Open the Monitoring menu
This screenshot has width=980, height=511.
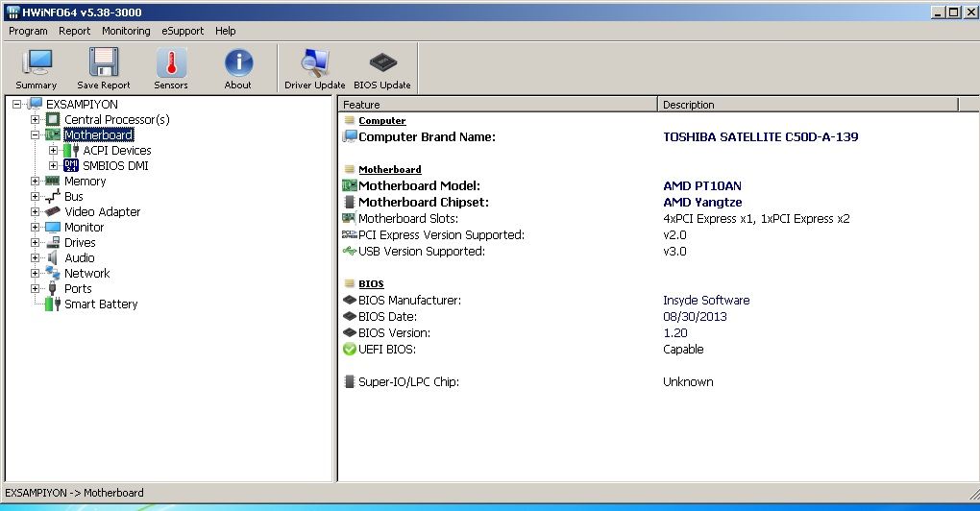coord(126,31)
